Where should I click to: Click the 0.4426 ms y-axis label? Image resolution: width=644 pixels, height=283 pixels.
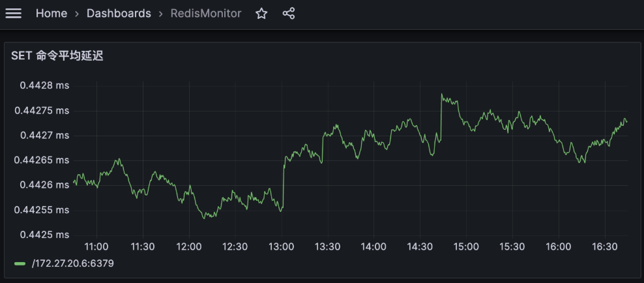point(44,185)
